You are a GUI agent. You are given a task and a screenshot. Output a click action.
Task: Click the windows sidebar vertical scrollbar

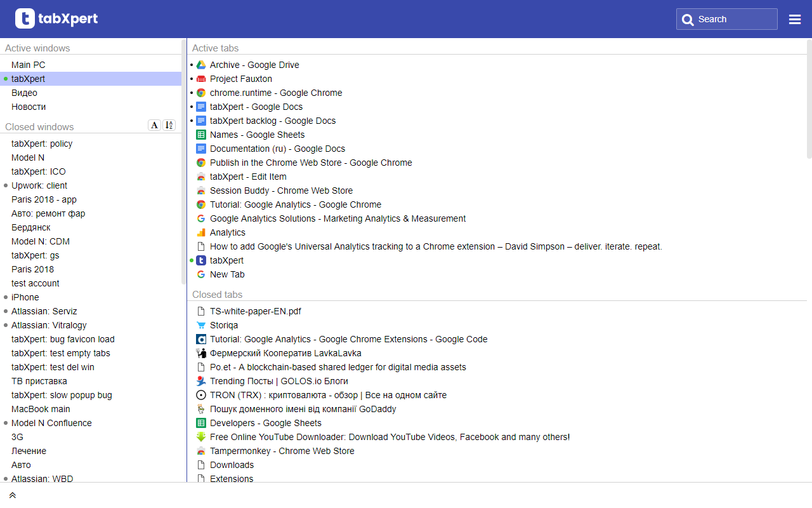184,162
